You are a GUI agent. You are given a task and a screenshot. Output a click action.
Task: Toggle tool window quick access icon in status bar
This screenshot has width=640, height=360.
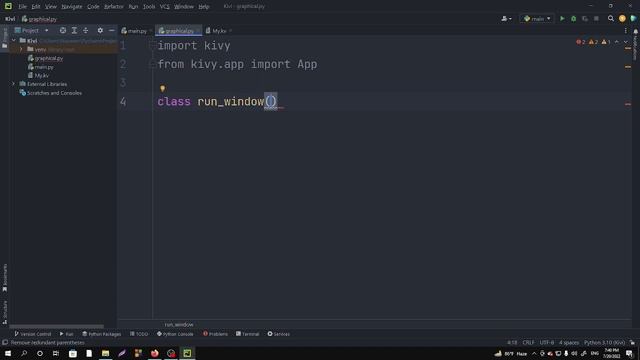coord(5,342)
